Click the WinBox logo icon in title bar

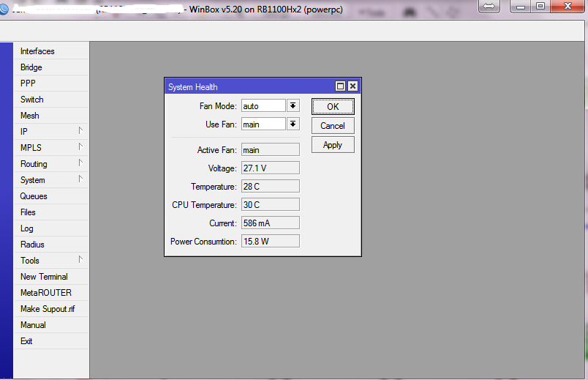(4, 9)
